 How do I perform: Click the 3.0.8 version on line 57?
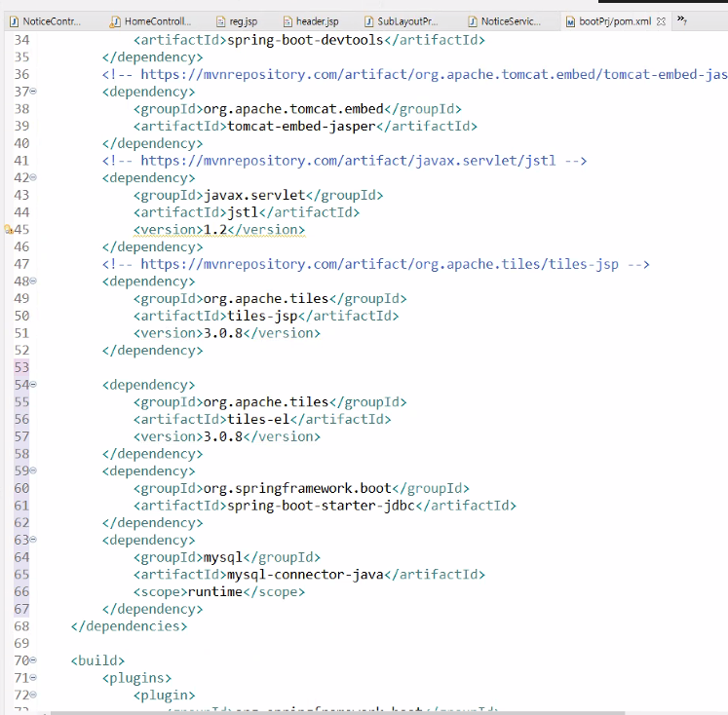pyautogui.click(x=223, y=436)
